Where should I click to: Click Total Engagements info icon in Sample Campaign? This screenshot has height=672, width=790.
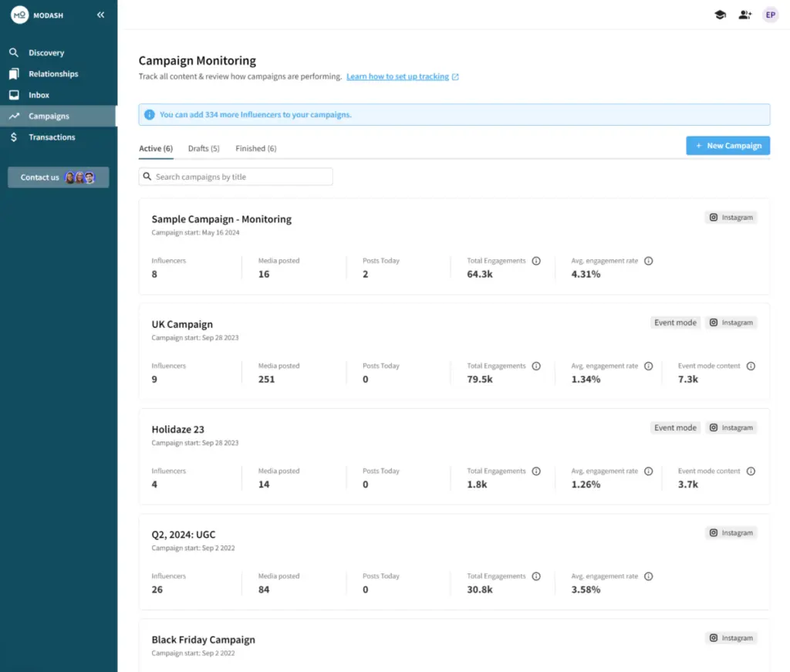point(536,261)
